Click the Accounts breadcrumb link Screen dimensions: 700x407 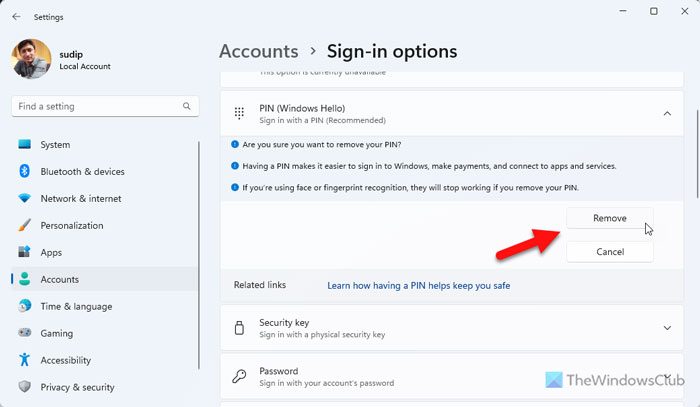[x=258, y=51]
